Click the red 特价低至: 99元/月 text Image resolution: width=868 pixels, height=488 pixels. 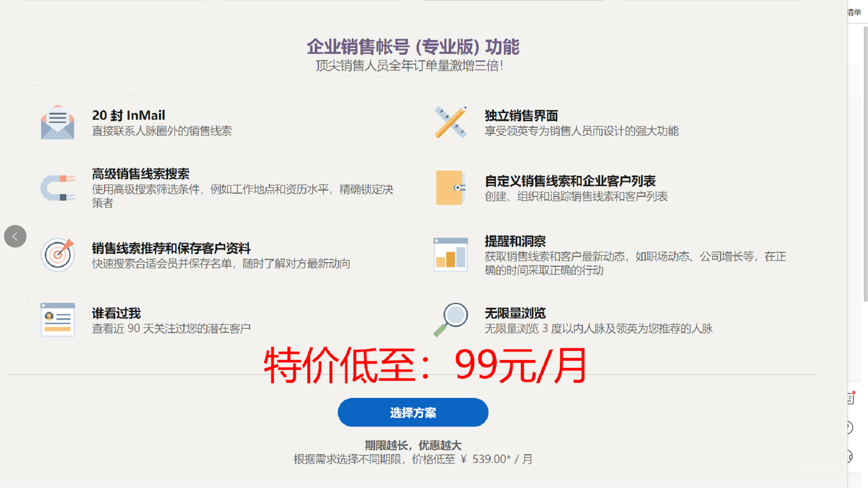click(425, 366)
